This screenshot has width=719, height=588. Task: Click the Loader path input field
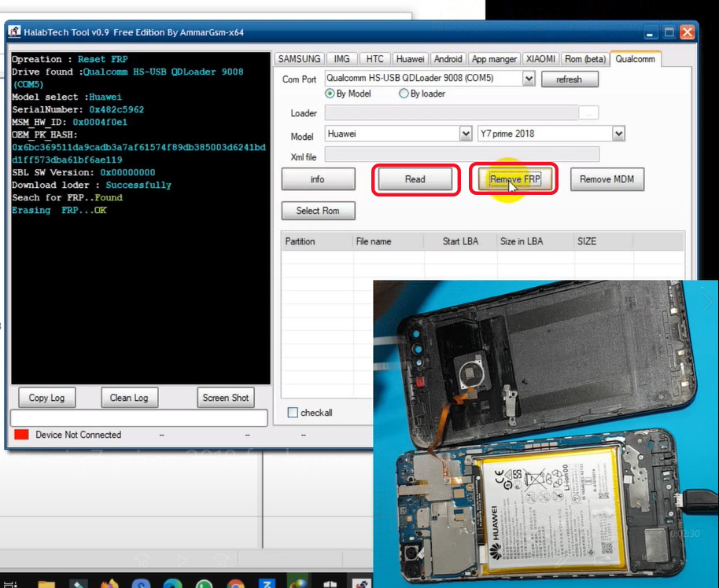pos(452,112)
